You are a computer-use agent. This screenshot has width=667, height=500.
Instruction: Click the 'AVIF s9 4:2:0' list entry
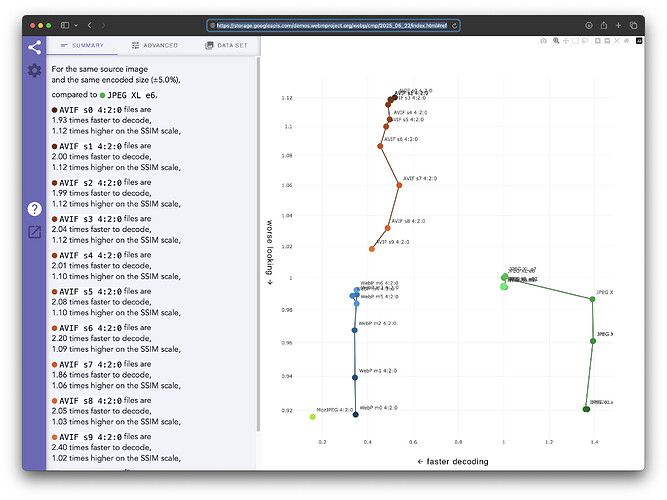(x=91, y=437)
